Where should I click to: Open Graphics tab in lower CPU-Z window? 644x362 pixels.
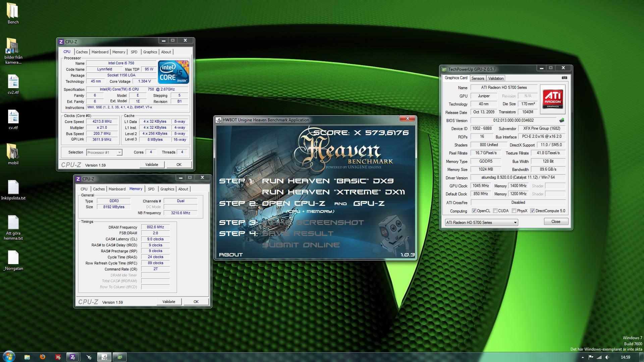pos(167,189)
